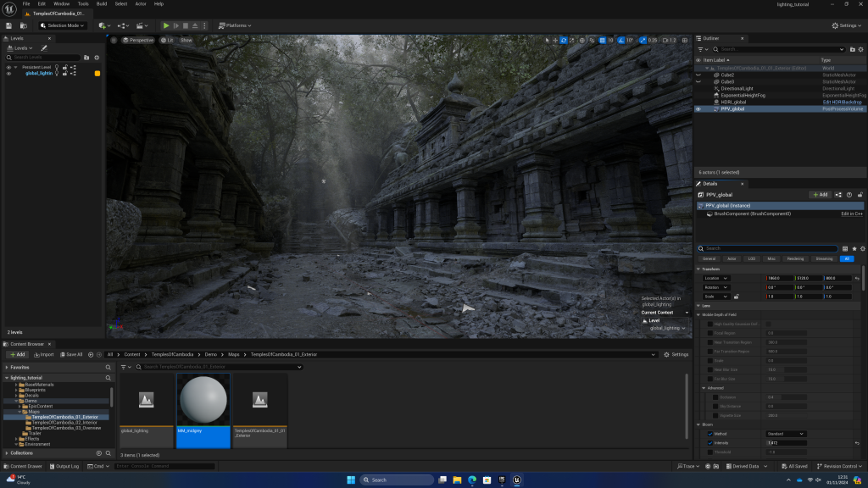Click the Import button in Content Browser
Image resolution: width=868 pixels, height=488 pixels.
click(44, 355)
